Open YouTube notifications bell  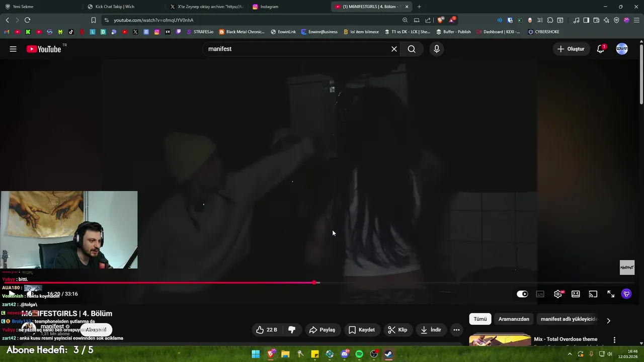click(600, 49)
